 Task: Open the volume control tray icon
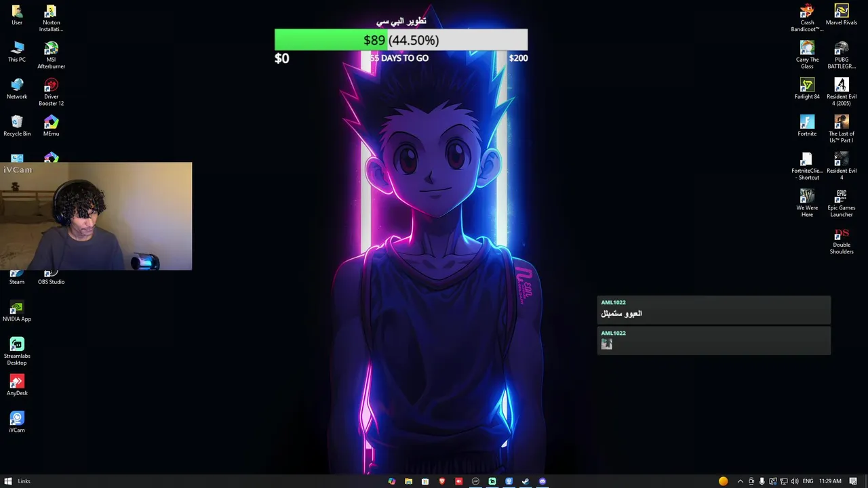794,481
